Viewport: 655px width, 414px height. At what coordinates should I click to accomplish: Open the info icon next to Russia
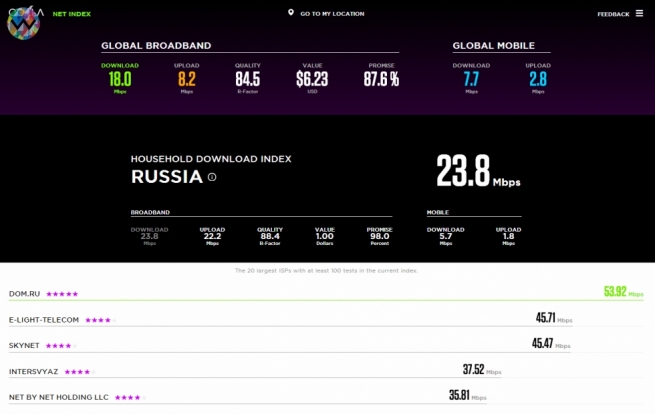[212, 177]
